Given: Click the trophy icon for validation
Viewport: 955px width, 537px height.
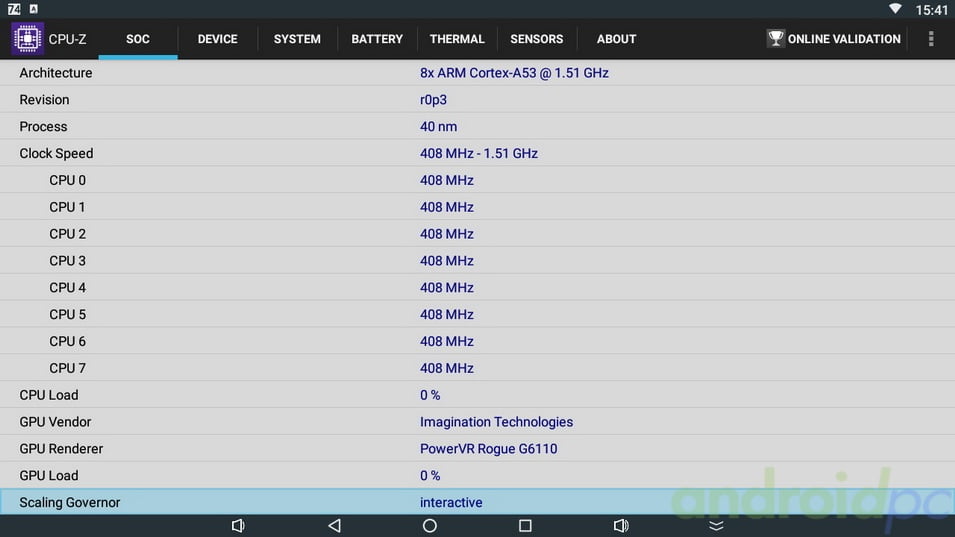Looking at the screenshot, I should pos(776,39).
